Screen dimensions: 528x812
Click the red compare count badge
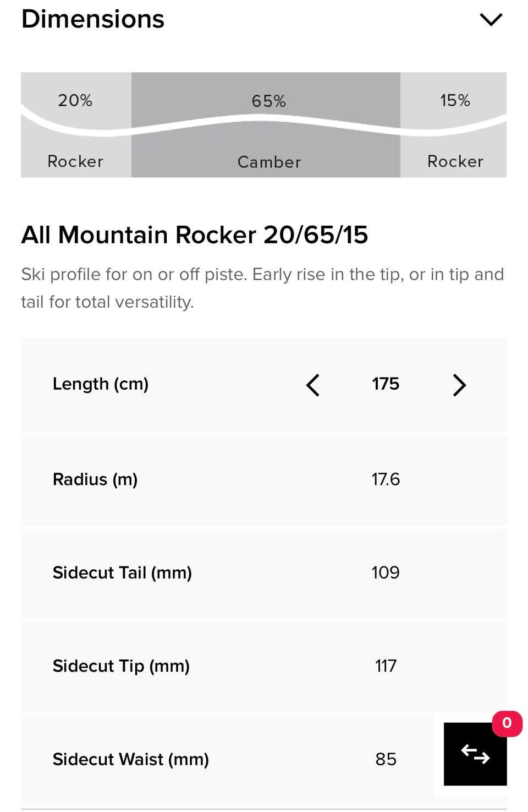[507, 723]
